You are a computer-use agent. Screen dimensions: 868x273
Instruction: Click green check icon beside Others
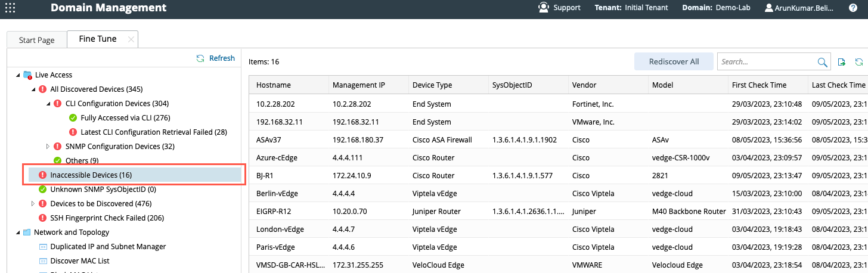pos(58,161)
